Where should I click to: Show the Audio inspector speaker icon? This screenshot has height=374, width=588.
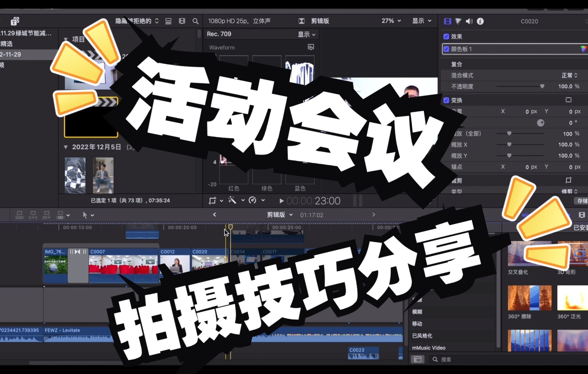click(x=469, y=21)
